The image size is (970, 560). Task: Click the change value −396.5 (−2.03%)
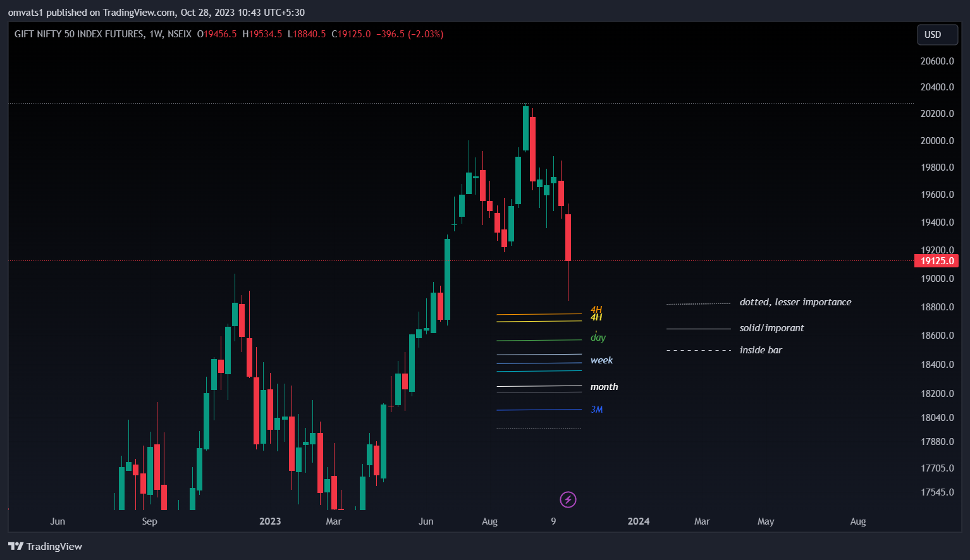(410, 34)
